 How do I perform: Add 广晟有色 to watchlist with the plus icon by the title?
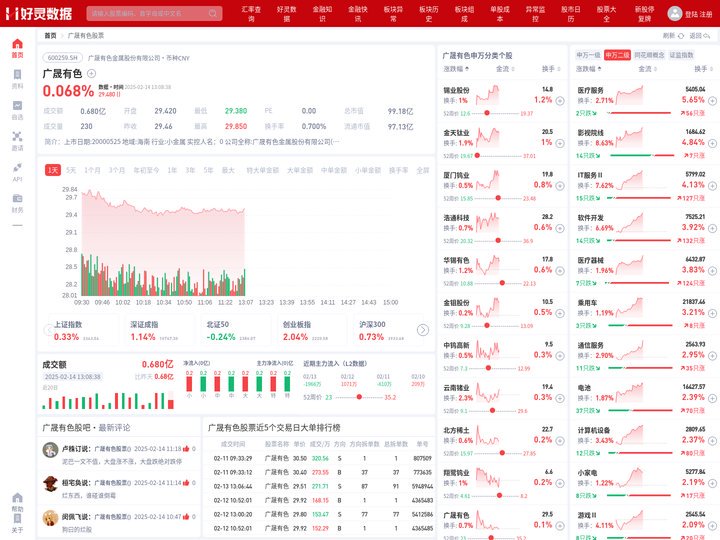pos(91,73)
